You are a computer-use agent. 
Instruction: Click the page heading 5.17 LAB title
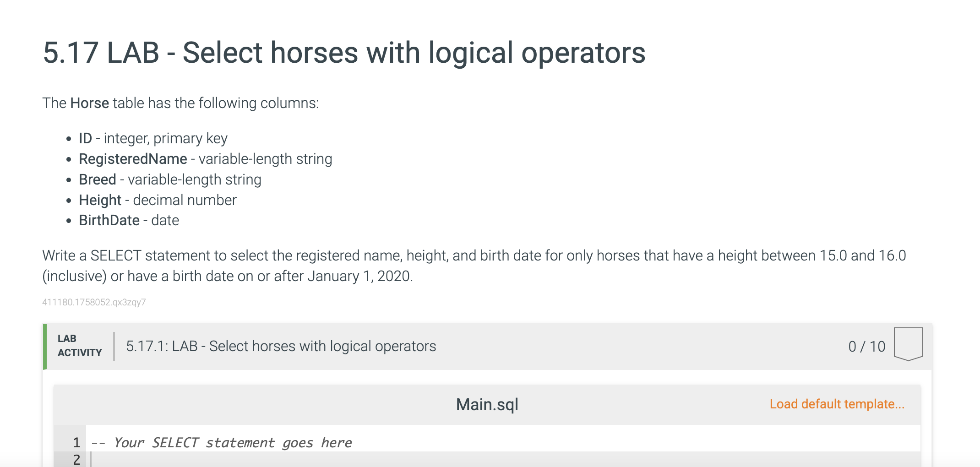[x=343, y=54]
